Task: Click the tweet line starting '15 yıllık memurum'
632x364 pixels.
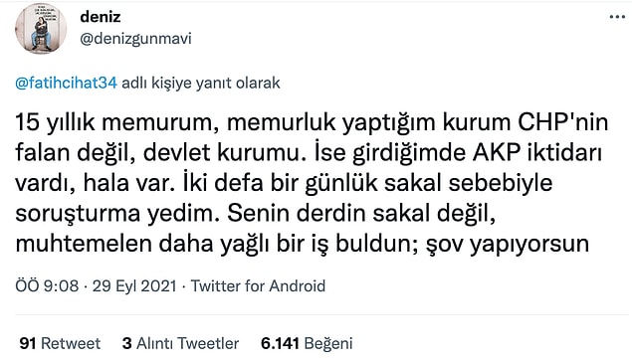Action: point(312,122)
